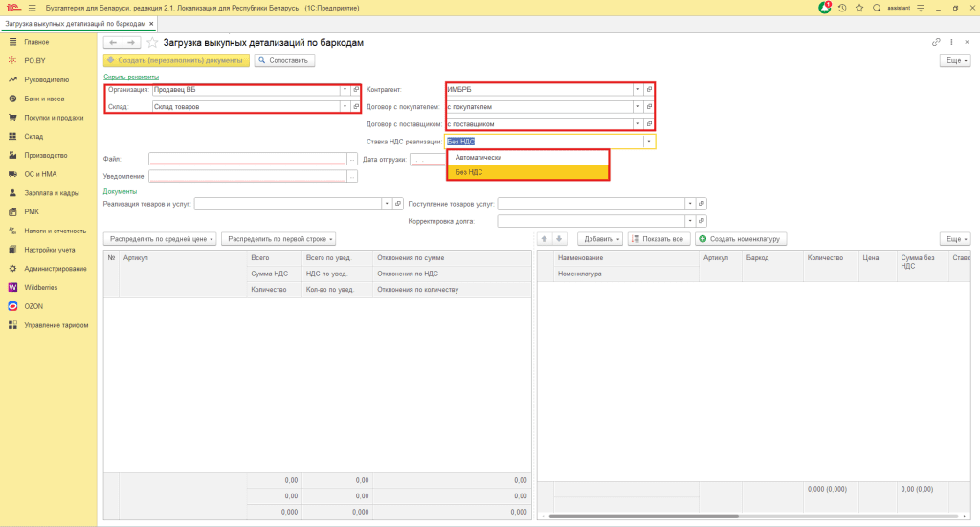
Task: Open file picker for Файл field
Action: point(352,159)
